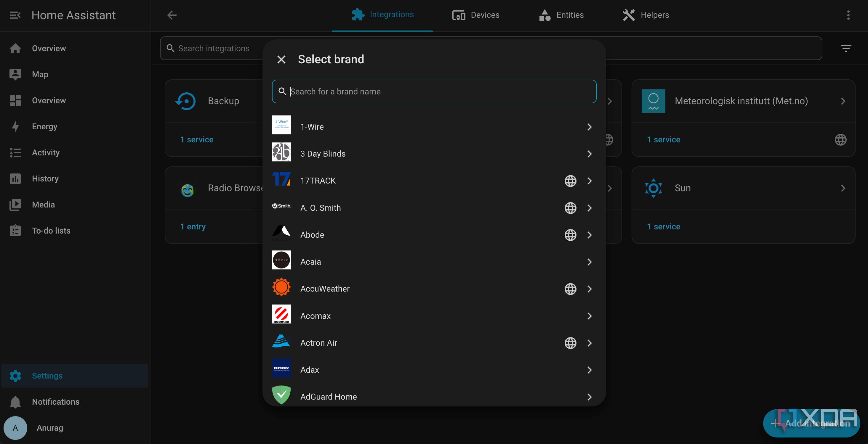This screenshot has width=868, height=444.
Task: Click the cloud globe icon for 17TRACK
Action: [570, 181]
